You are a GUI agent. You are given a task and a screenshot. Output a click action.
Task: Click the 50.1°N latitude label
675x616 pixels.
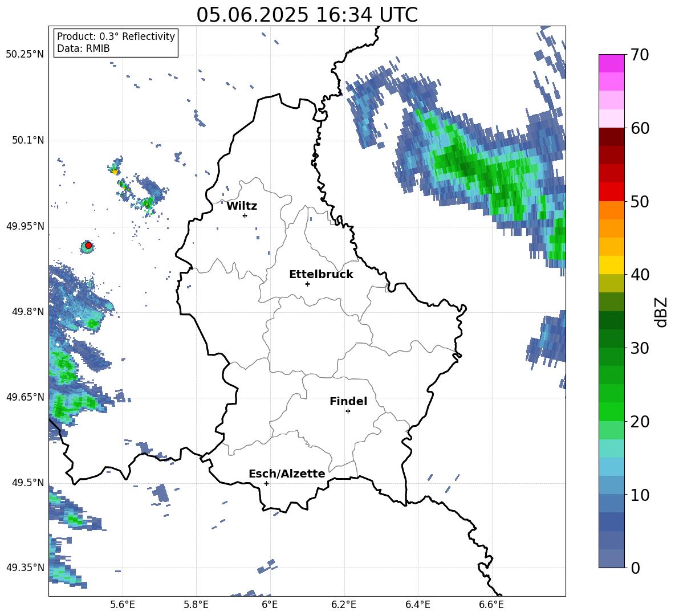[x=27, y=140]
